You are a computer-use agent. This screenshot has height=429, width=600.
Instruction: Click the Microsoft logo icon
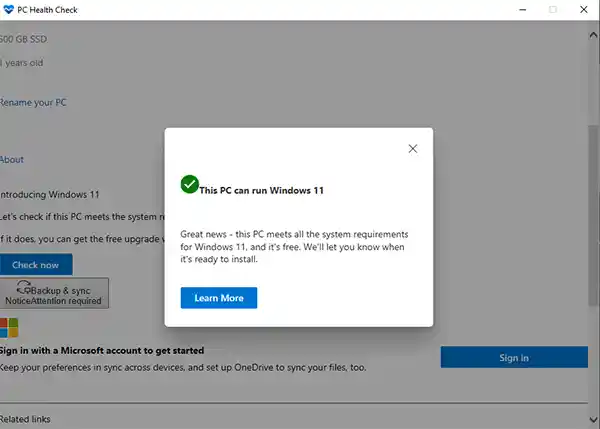9,328
